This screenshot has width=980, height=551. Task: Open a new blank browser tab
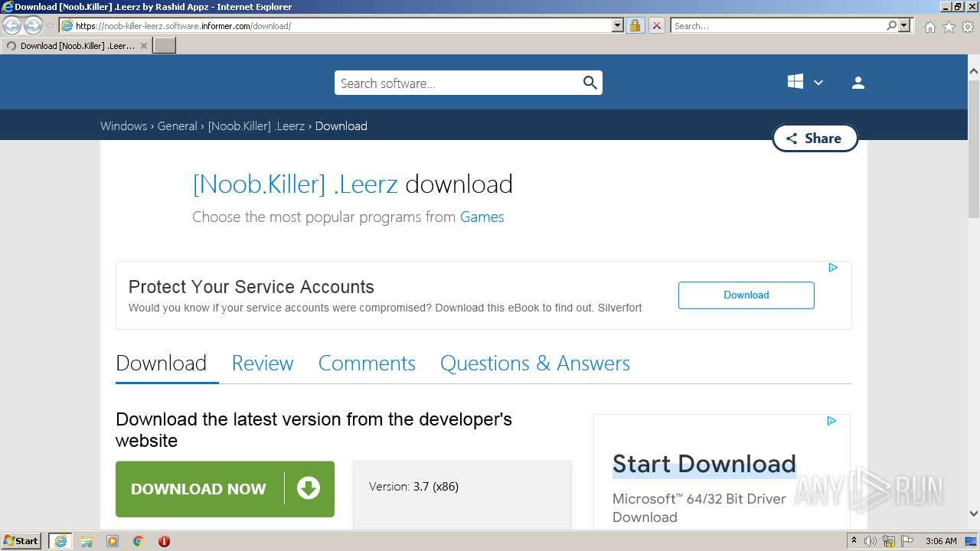coord(165,46)
